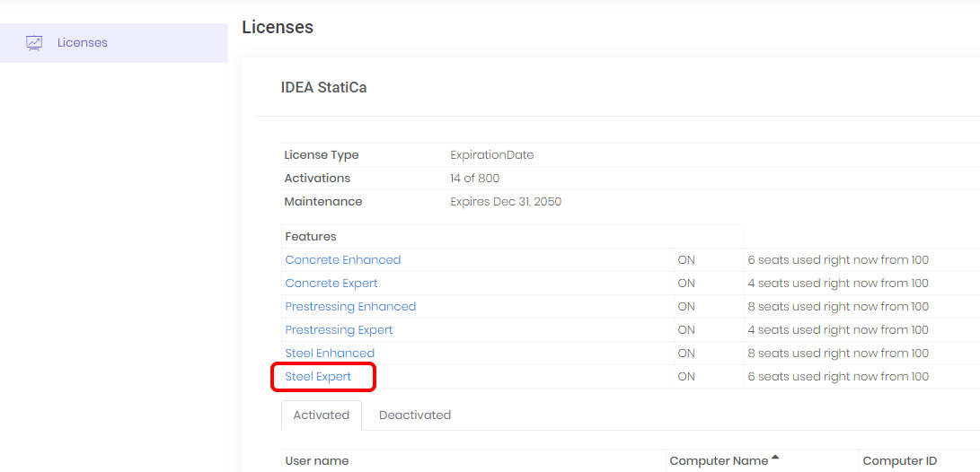
Task: Sort by the Computer Name ascending arrow
Action: point(775,459)
